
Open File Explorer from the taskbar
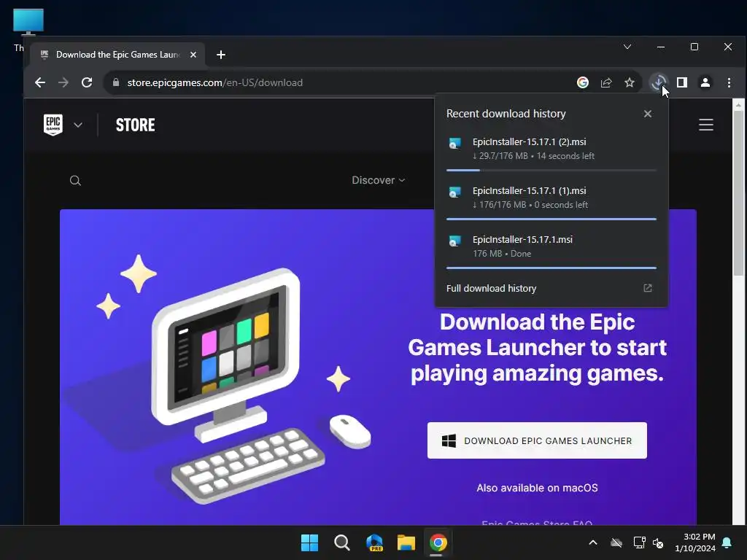pos(406,542)
